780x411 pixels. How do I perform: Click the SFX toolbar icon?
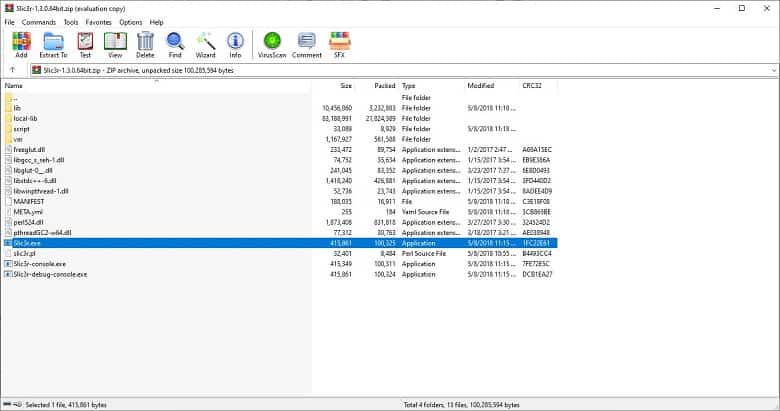coord(340,45)
